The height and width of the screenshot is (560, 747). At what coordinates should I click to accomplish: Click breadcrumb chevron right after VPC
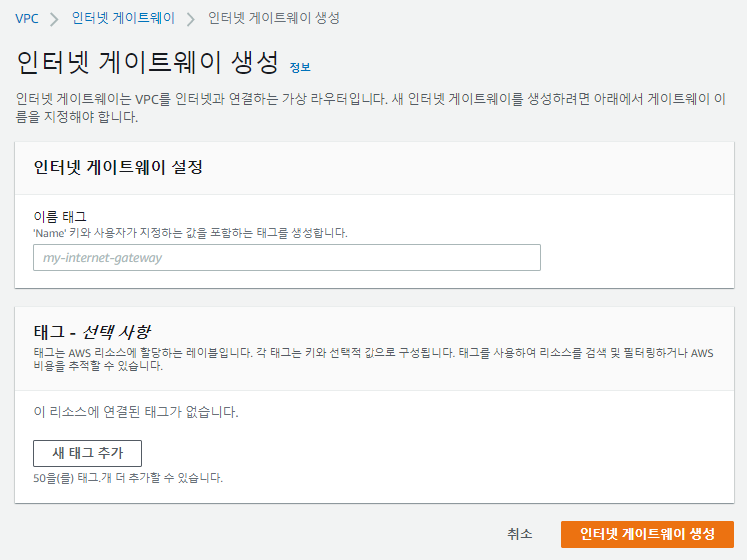[54, 18]
